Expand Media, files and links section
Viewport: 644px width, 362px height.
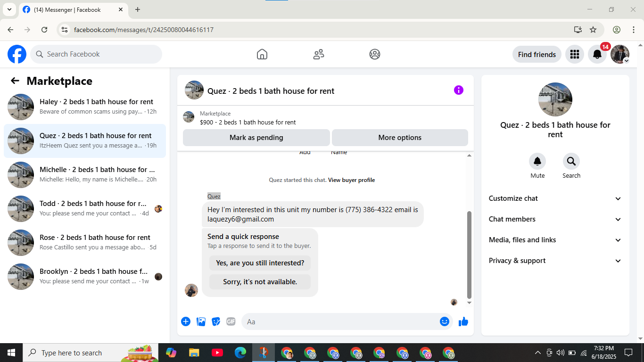pyautogui.click(x=555, y=240)
